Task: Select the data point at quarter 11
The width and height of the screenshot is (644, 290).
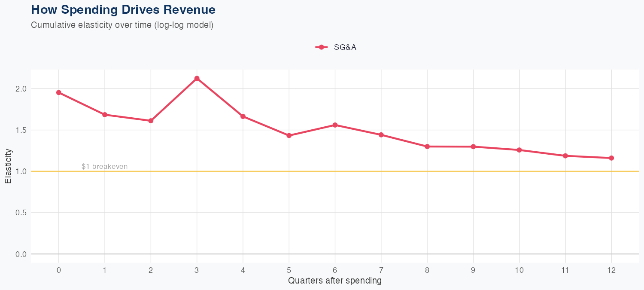Action: [565, 156]
